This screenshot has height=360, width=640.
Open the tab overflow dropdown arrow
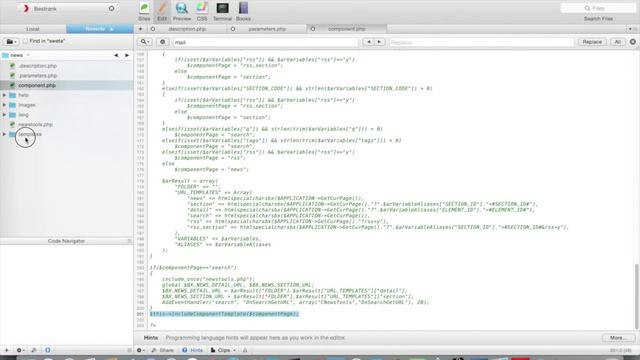pyautogui.click(x=630, y=29)
